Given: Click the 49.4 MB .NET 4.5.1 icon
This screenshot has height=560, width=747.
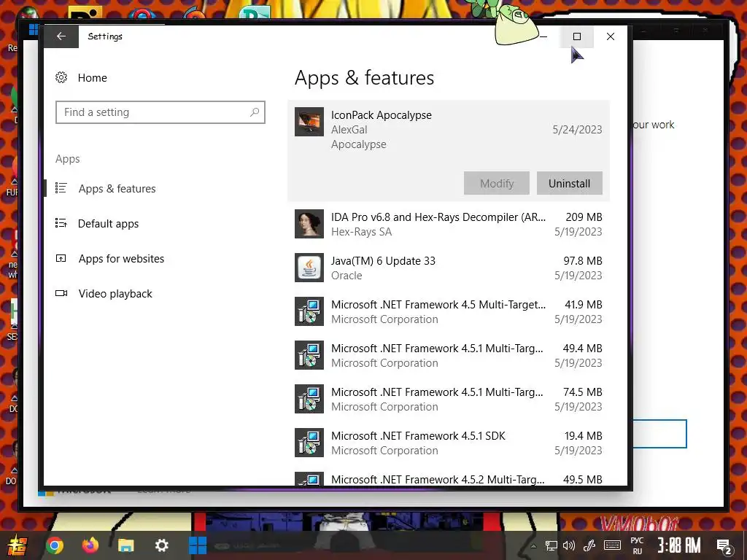Looking at the screenshot, I should tap(309, 355).
